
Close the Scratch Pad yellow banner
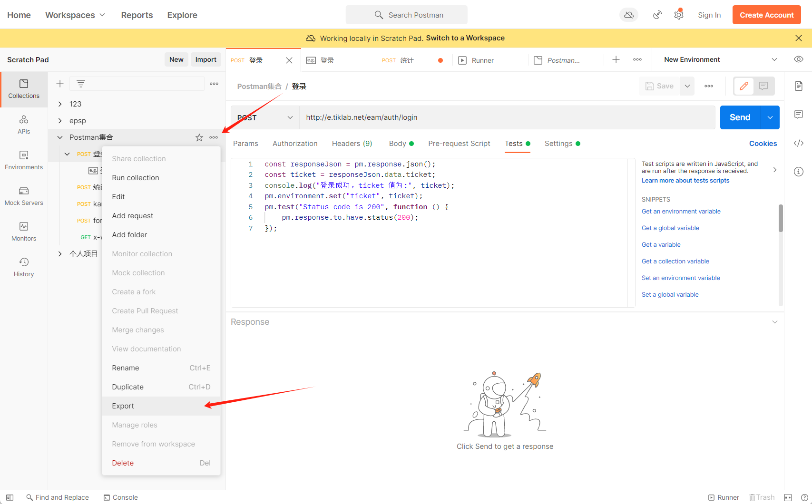tap(799, 38)
